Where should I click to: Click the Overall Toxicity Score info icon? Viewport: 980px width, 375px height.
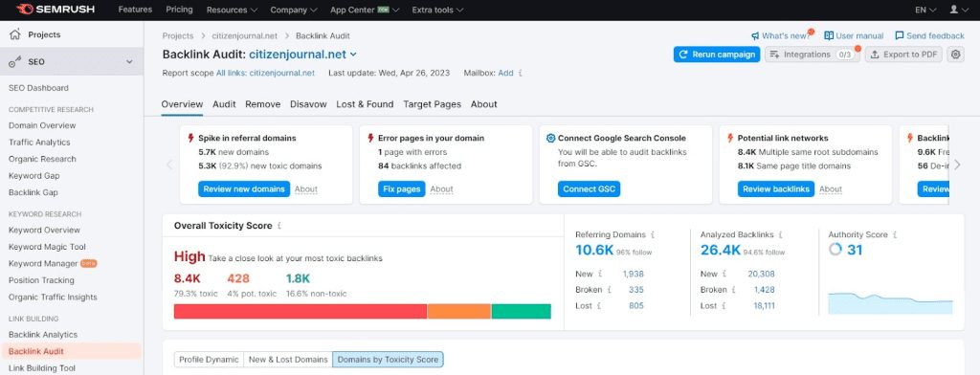[x=278, y=226]
